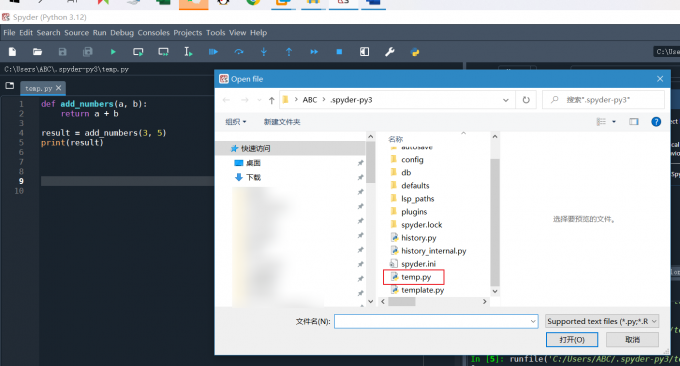Click the Maximize current pane icon

(x=364, y=52)
